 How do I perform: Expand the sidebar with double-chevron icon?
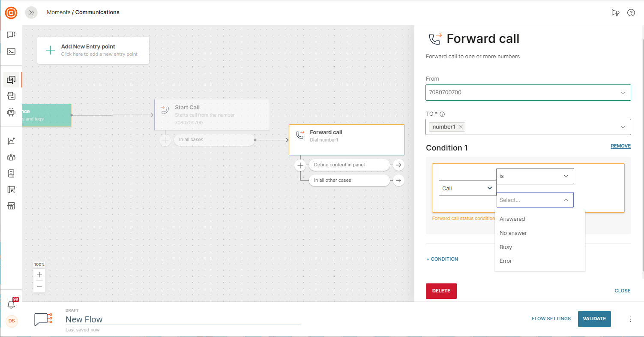(x=31, y=12)
